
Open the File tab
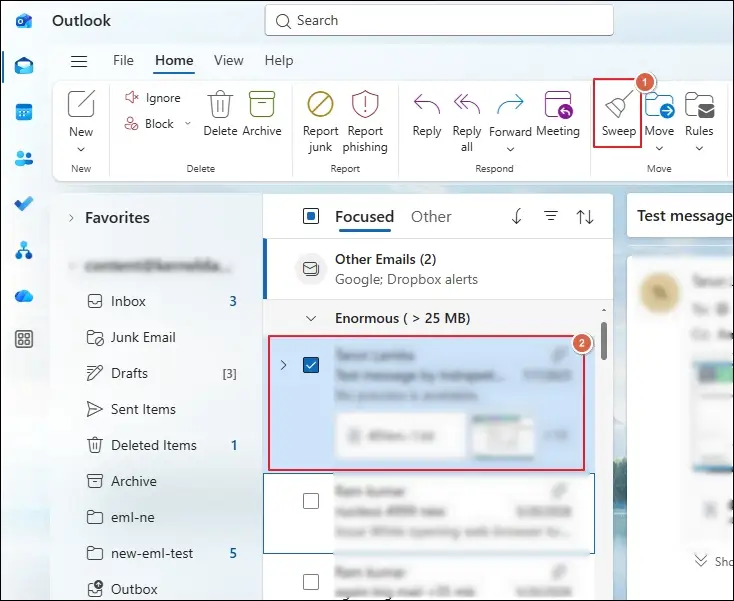(x=124, y=60)
